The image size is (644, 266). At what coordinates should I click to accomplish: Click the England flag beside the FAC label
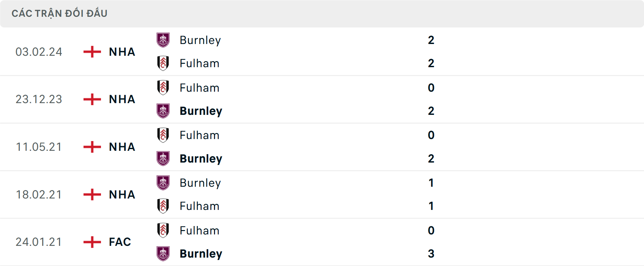click(x=92, y=242)
